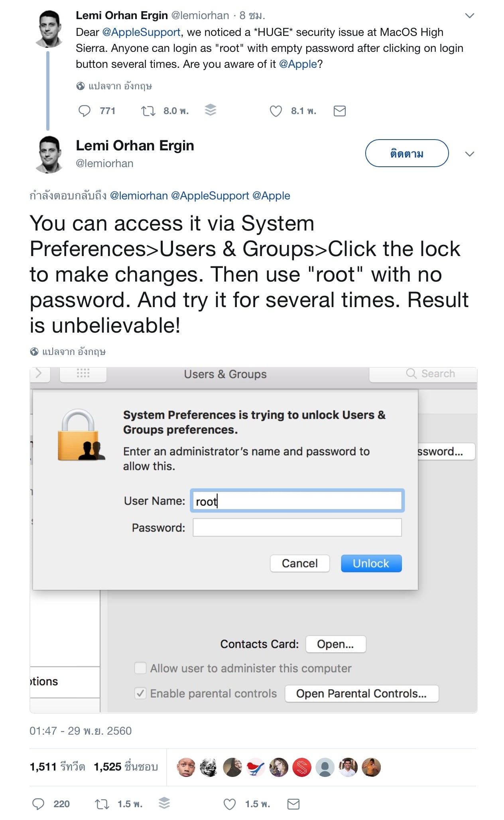Retweet the top tweet
This screenshot has width=504, height=820.
(x=148, y=111)
